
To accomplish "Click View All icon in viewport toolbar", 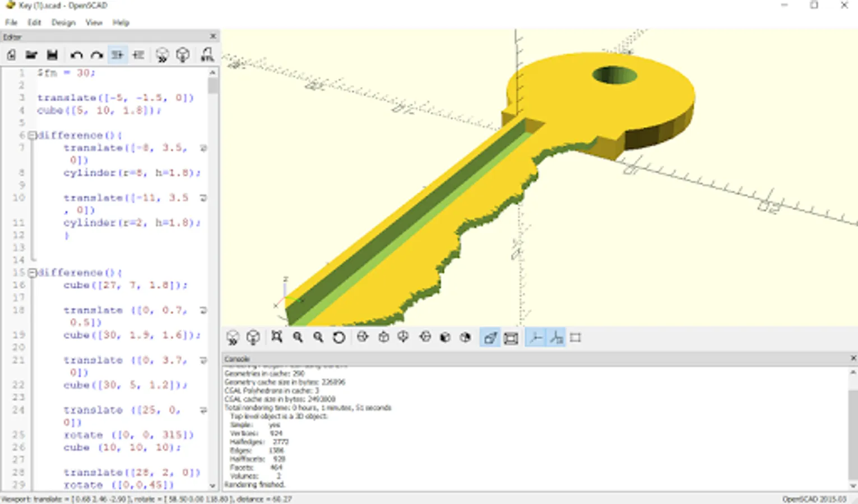I will point(276,337).
